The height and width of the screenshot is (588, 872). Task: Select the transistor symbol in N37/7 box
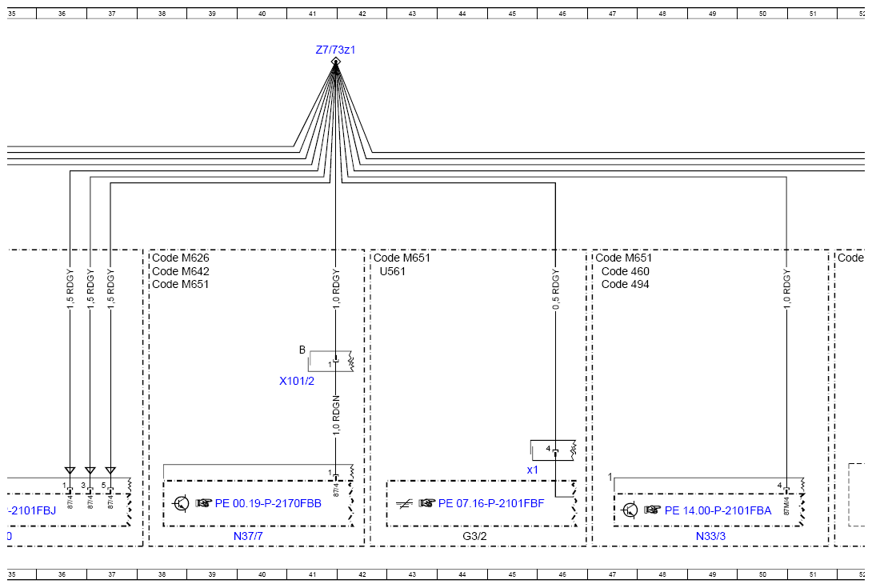181,504
